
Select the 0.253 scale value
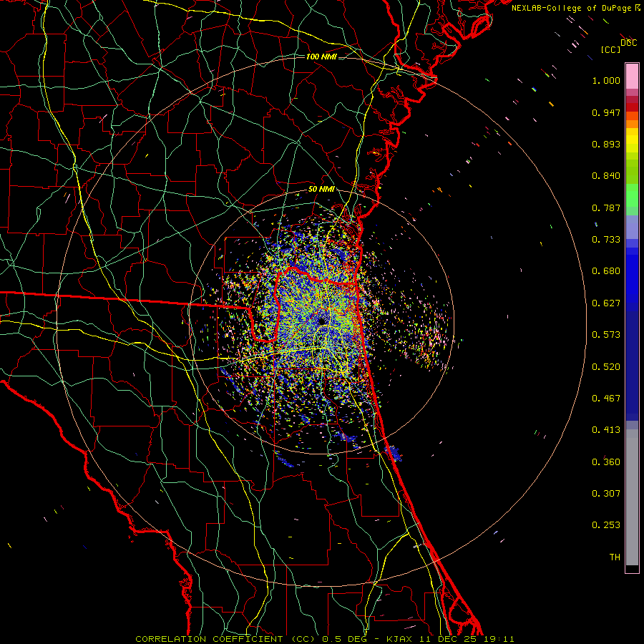point(606,525)
